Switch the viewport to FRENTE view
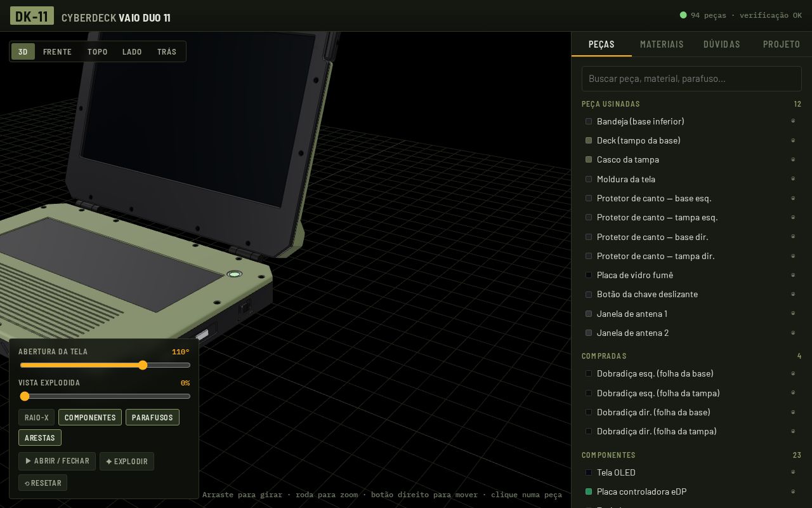Image resolution: width=812 pixels, height=508 pixels. [x=57, y=51]
